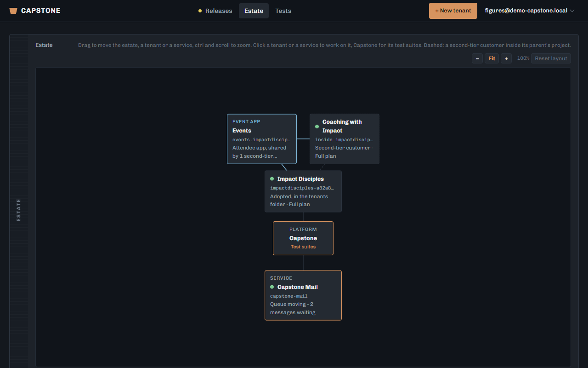This screenshot has height=368, width=588.
Task: Click the + New tenant button
Action: 453,11
